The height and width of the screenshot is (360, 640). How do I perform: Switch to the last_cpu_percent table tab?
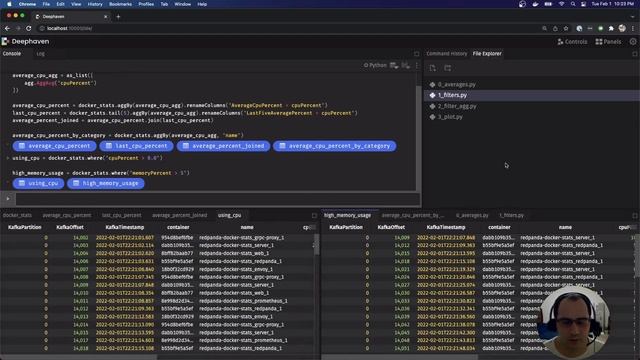click(x=121, y=215)
